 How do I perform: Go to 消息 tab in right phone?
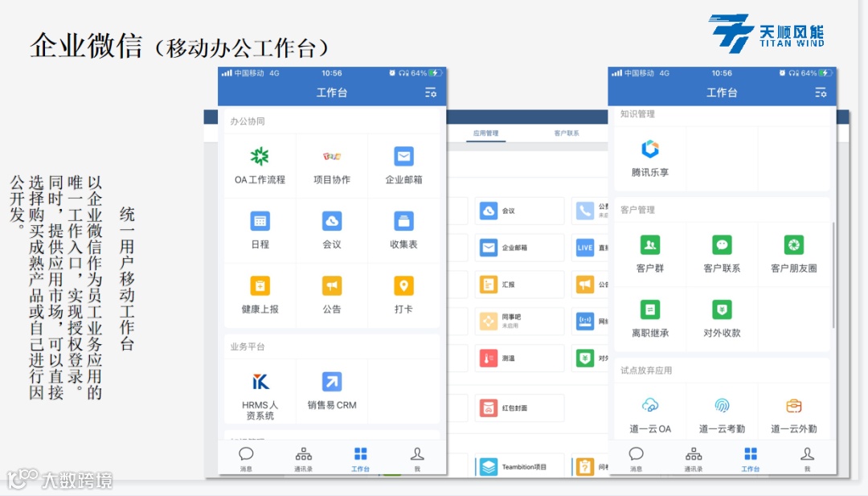[636, 460]
